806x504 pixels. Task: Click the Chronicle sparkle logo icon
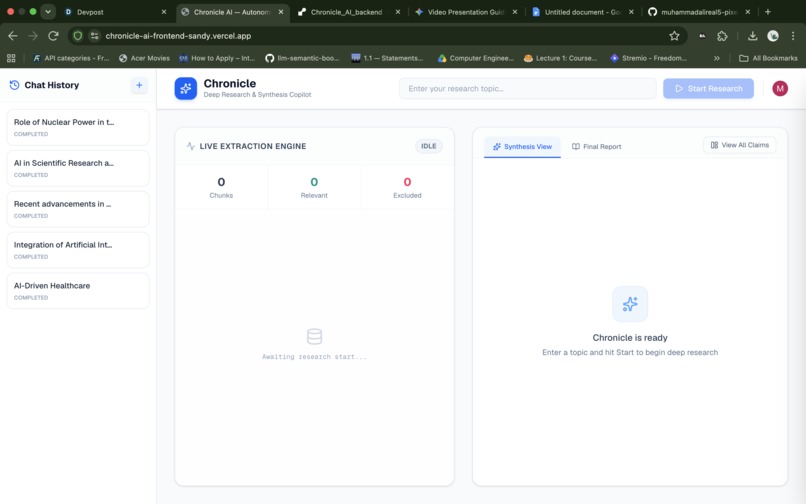tap(186, 88)
